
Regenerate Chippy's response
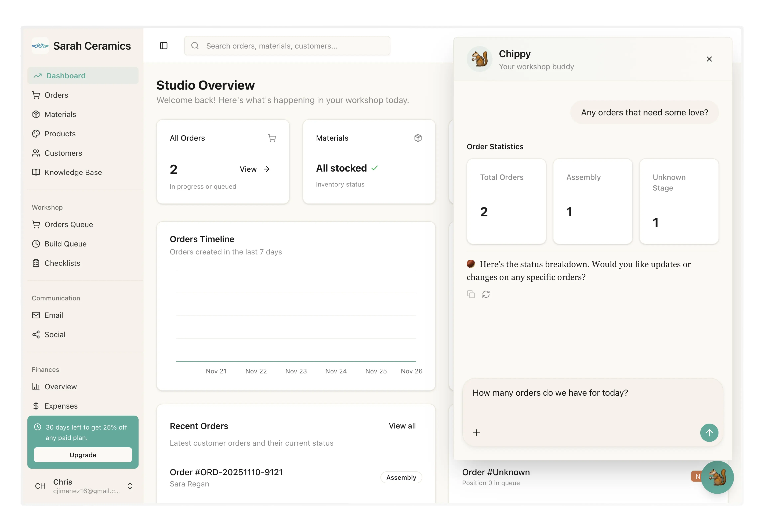[486, 294]
